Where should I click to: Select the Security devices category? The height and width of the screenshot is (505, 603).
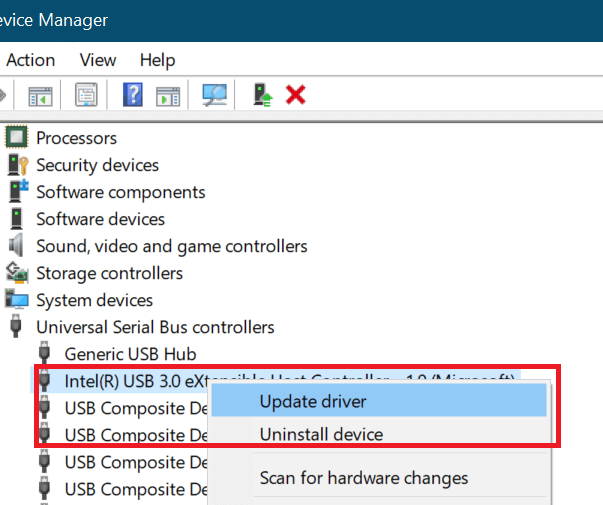click(97, 165)
